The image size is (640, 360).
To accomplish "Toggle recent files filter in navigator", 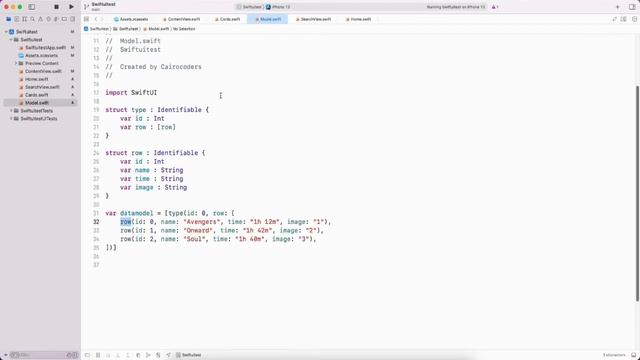I will click(69, 355).
